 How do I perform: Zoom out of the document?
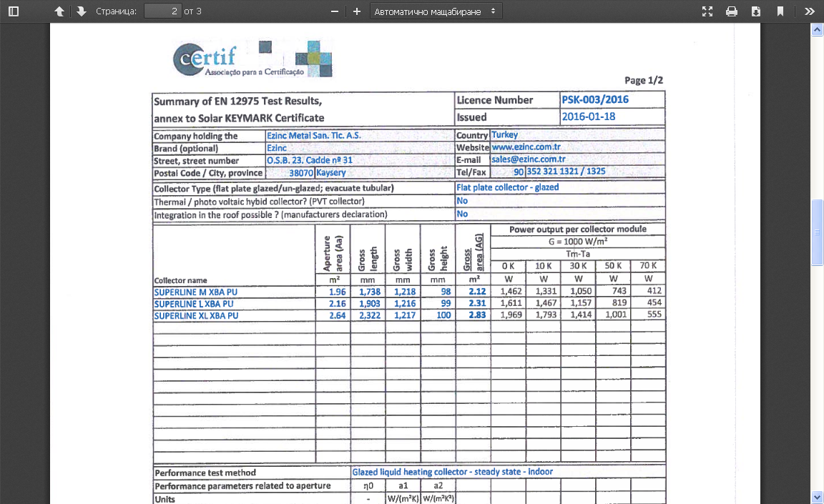pos(334,11)
